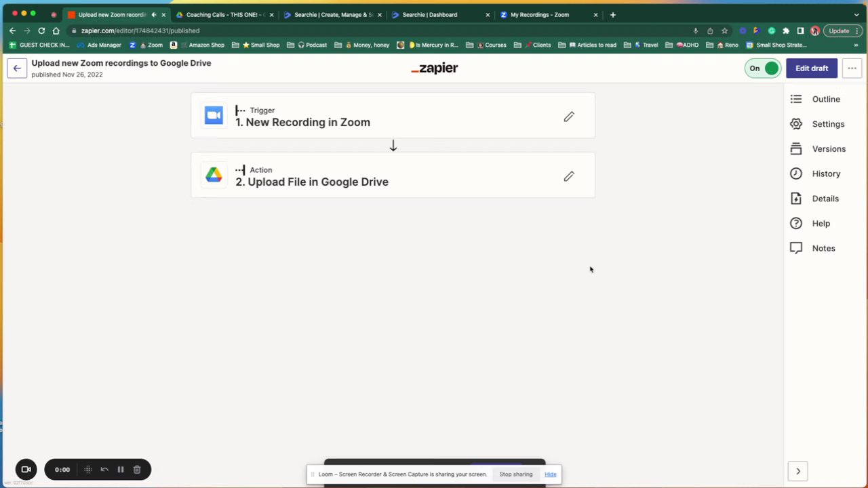Screen dimensions: 868x488
Task: Bookmark this page with the star icon
Action: click(x=724, y=30)
